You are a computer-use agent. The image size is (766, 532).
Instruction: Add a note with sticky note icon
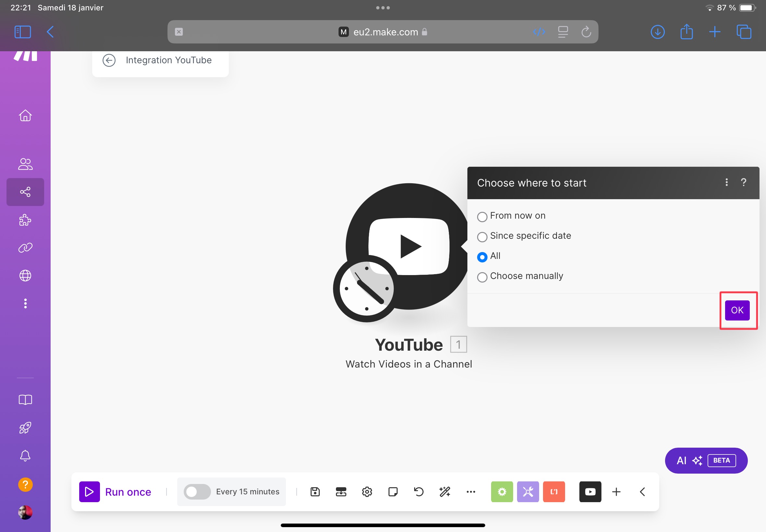coord(393,492)
